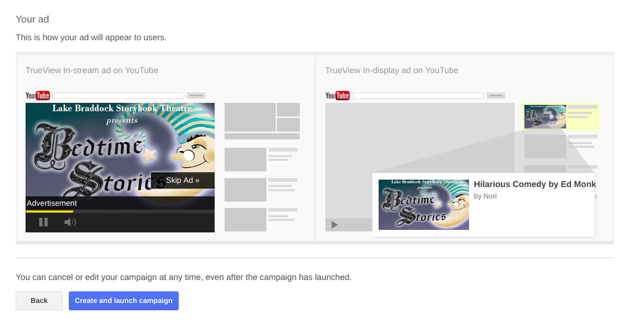
Task: Mute the in-stream ad volume icon
Action: 70,222
